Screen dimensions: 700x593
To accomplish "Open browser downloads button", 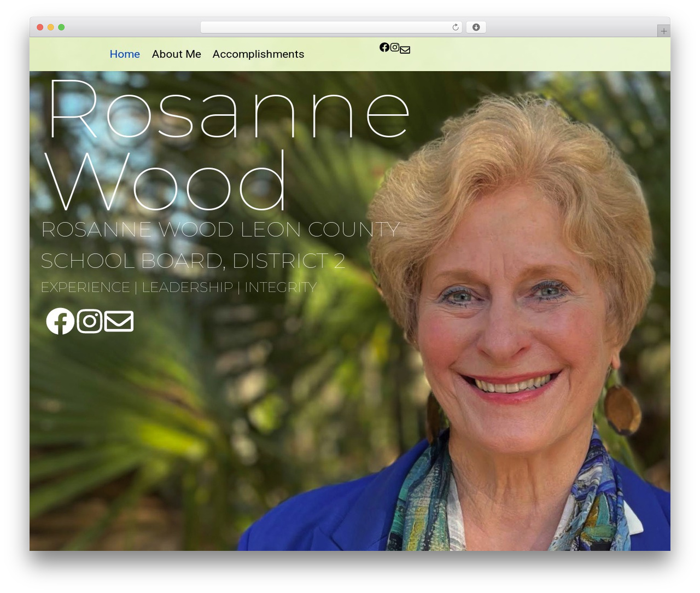I will [476, 27].
